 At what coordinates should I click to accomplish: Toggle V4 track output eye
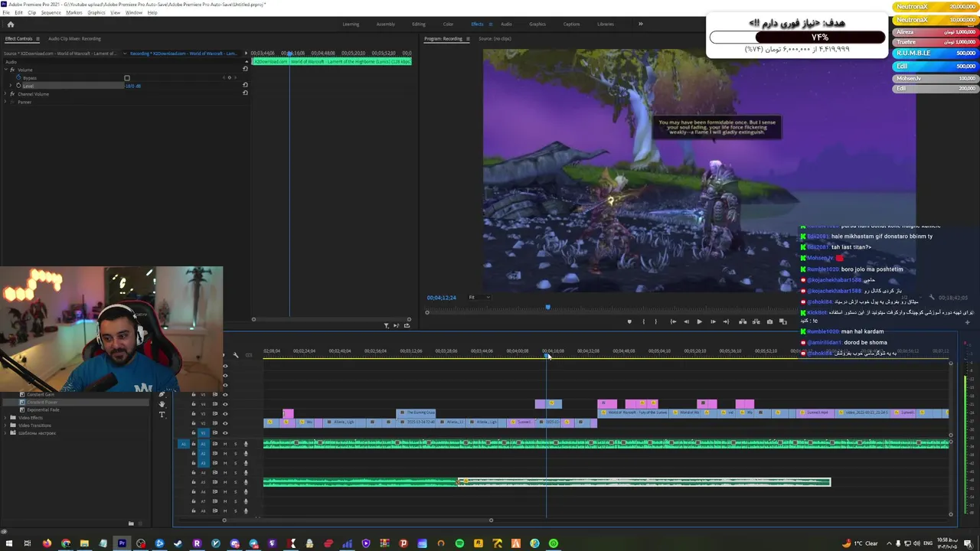(x=225, y=404)
